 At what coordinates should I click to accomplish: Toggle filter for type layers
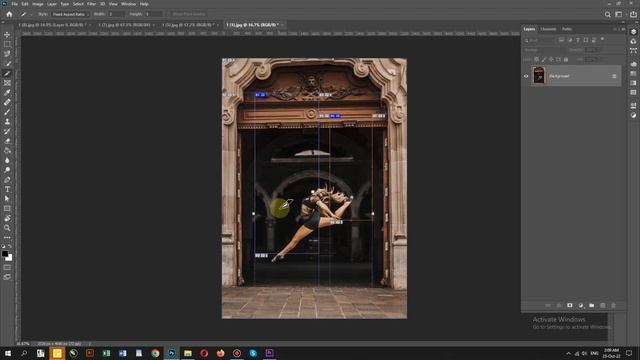(578, 40)
